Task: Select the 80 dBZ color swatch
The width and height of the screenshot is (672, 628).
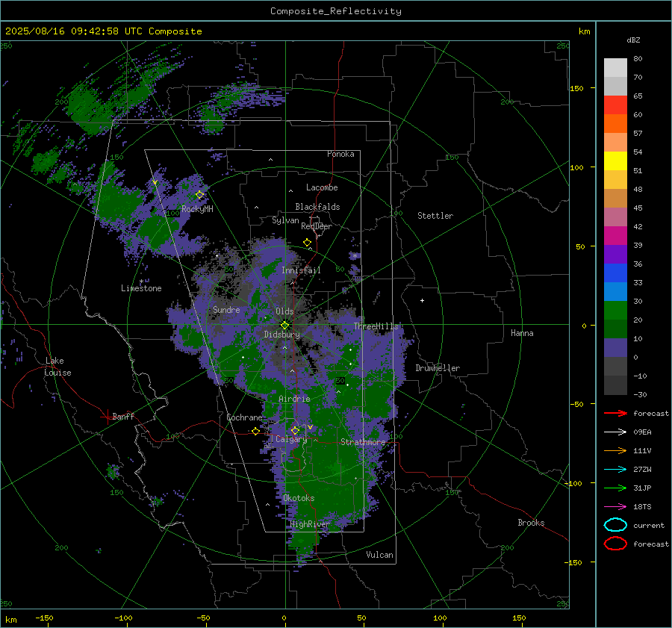Action: pos(615,67)
